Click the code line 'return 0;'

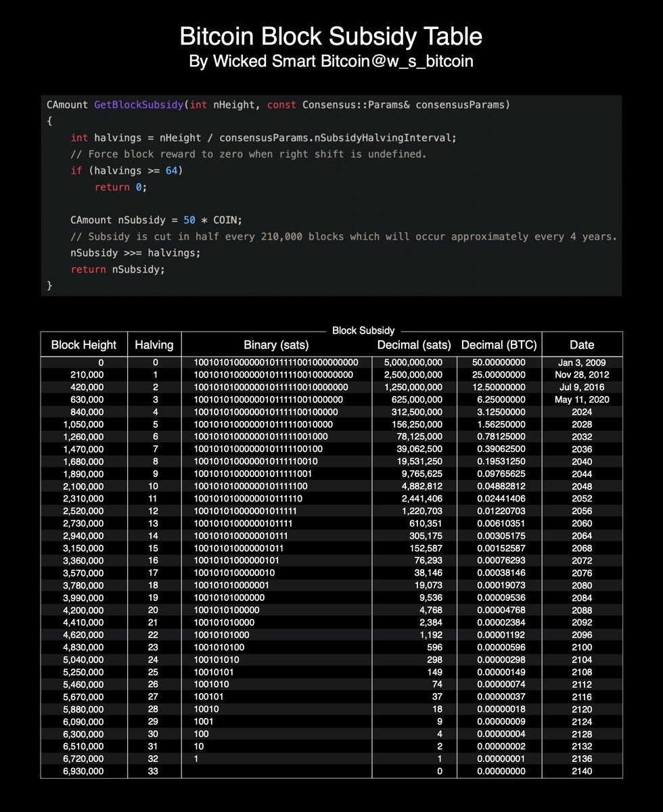120,187
